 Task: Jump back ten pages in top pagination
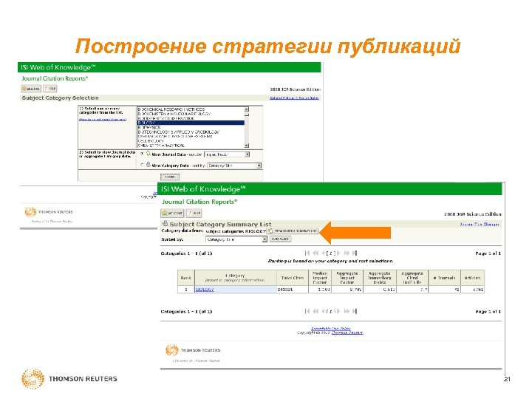coord(316,253)
